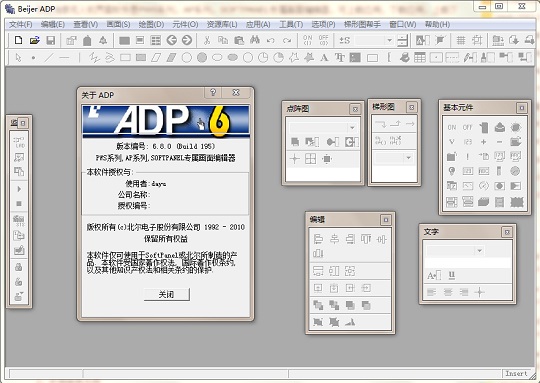Image resolution: width=540 pixels, height=383 pixels.
Task: Go to next screen with right arrow icon
Action: pos(187,40)
